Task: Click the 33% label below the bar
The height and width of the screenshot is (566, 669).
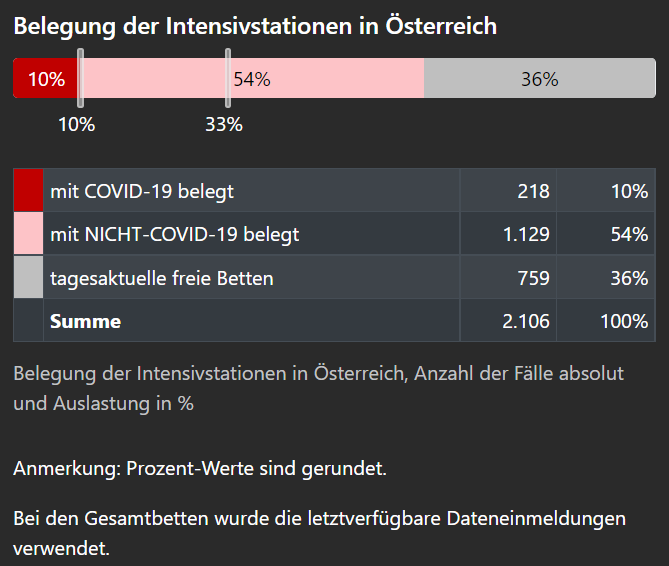Action: click(224, 124)
